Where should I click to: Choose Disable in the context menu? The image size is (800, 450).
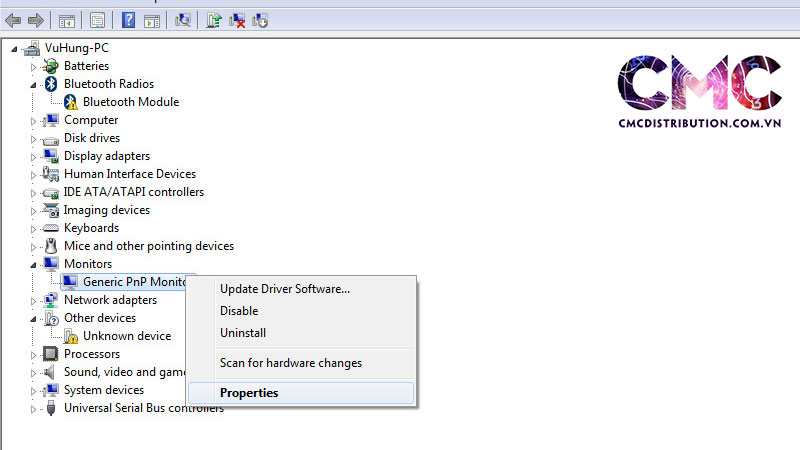pyautogui.click(x=239, y=311)
